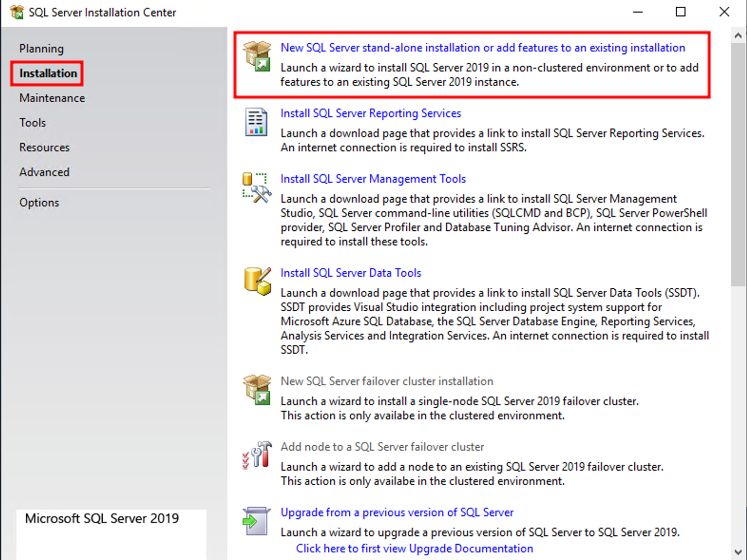Click the new stand-alone installation box icon

[257, 56]
